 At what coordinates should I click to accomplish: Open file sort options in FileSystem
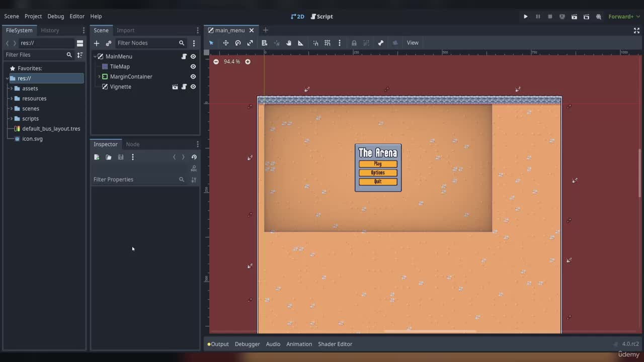pos(80,55)
